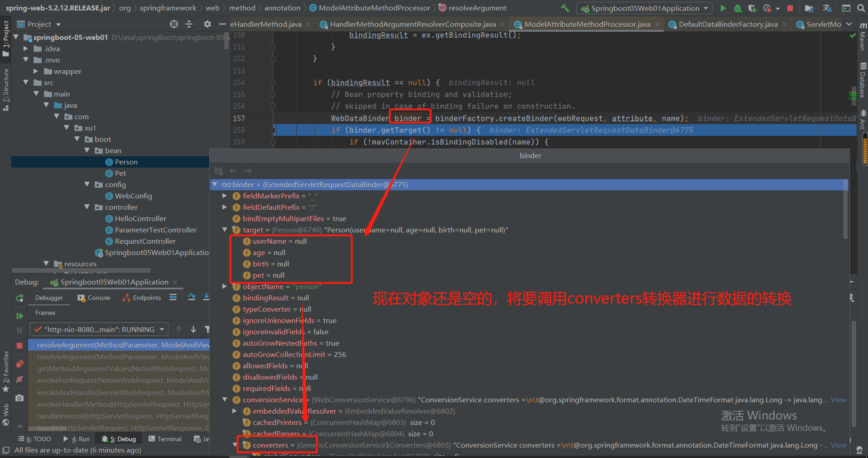Collapse the conversionService variable node

(x=224, y=400)
